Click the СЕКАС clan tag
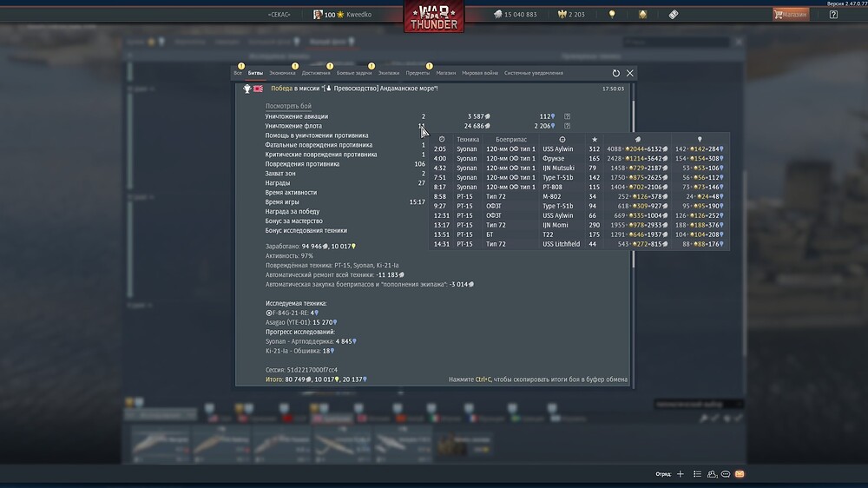Viewport: 868px width, 488px height. 279,15
